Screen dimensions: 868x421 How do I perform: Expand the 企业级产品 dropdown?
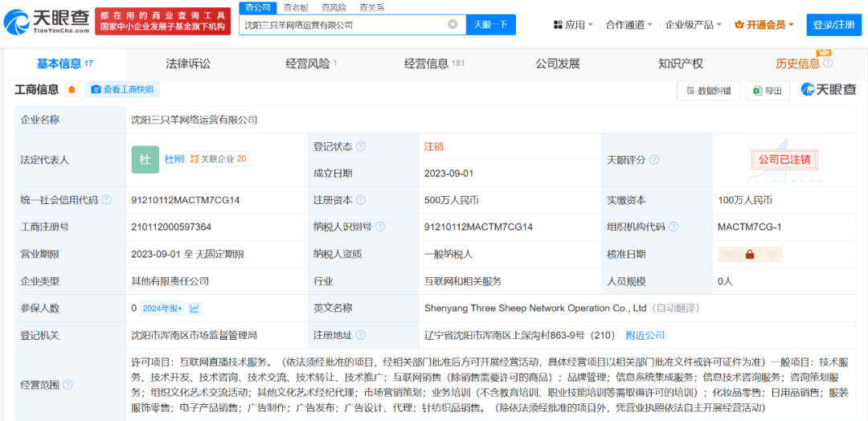(693, 25)
